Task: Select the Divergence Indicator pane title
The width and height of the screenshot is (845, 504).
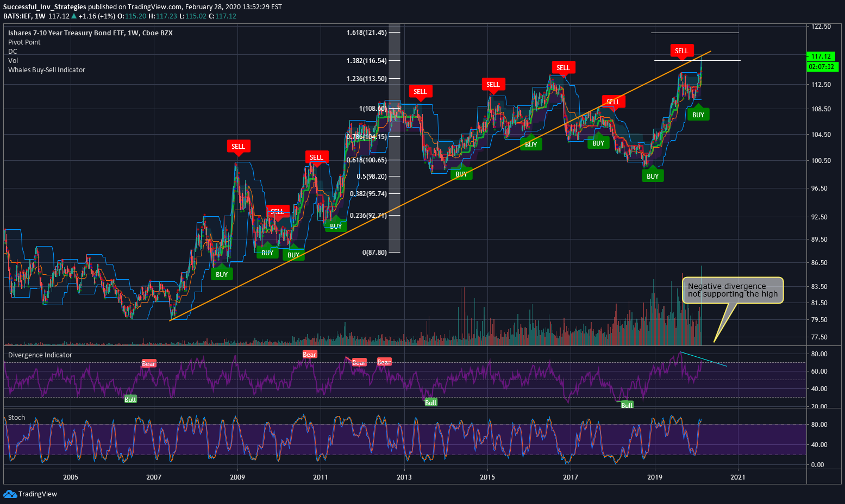Action: pos(40,355)
